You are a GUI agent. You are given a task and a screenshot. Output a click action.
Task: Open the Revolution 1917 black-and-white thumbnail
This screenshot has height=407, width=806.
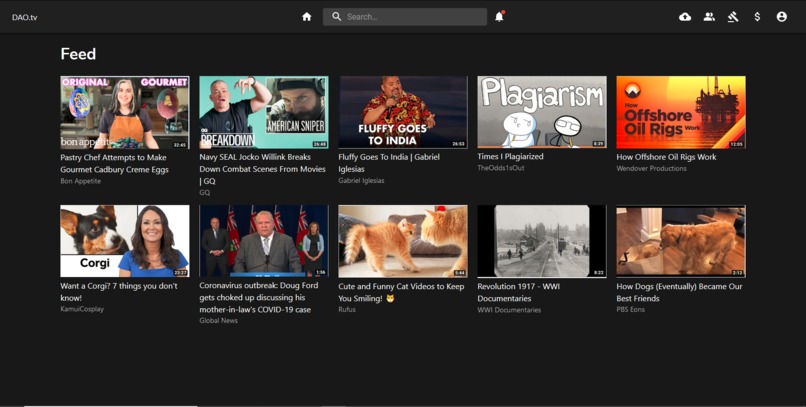tap(542, 241)
